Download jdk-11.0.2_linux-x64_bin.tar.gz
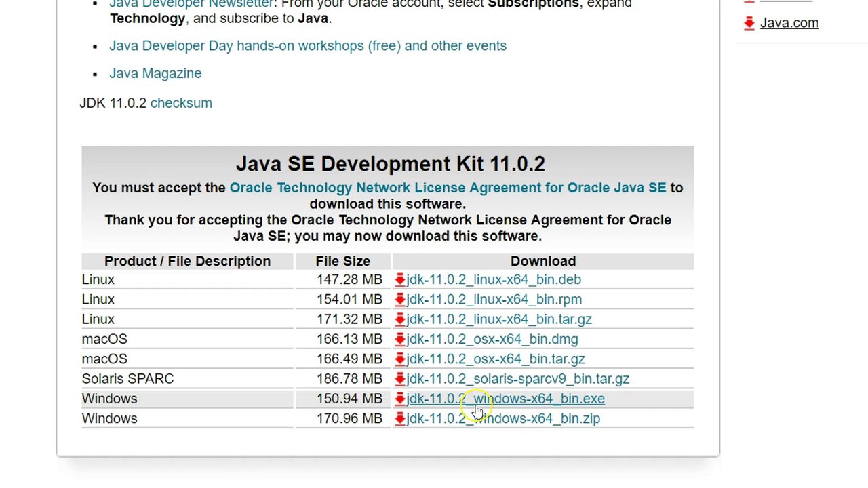868x488 pixels. [x=499, y=319]
